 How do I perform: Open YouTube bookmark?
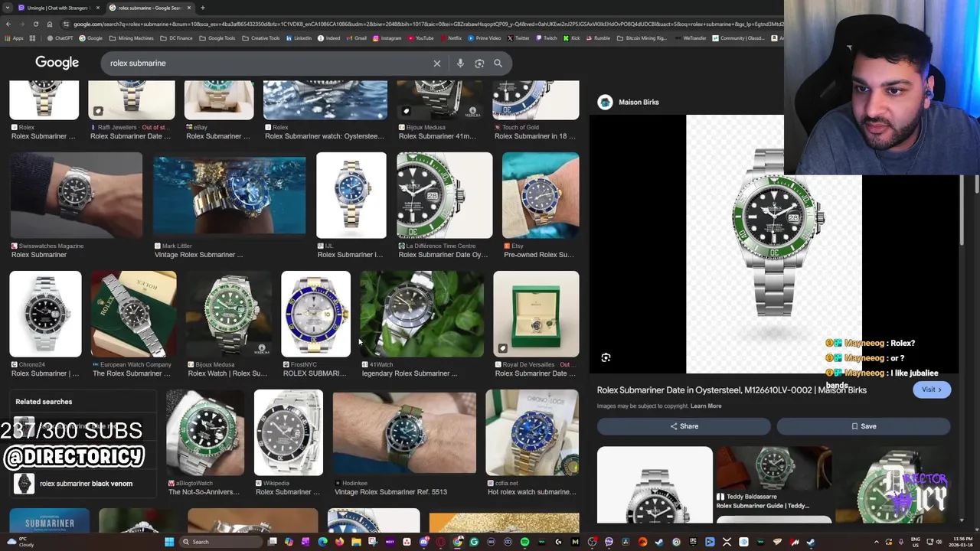[x=420, y=38]
